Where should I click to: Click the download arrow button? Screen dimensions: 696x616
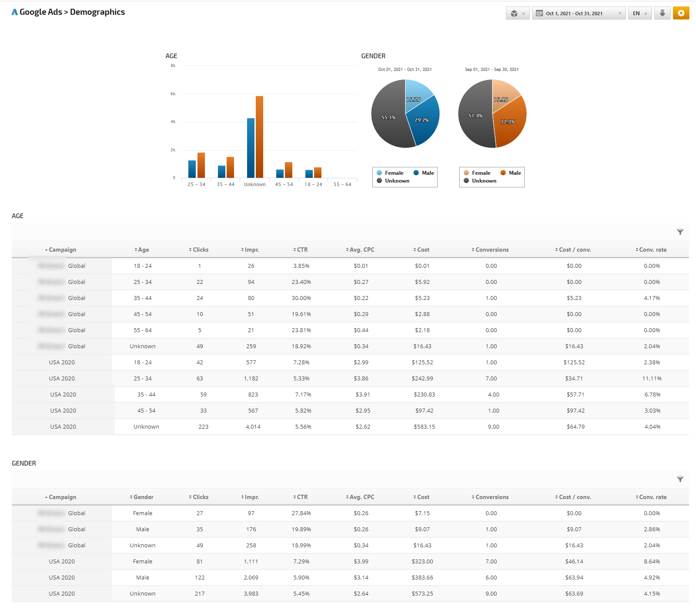pyautogui.click(x=662, y=13)
